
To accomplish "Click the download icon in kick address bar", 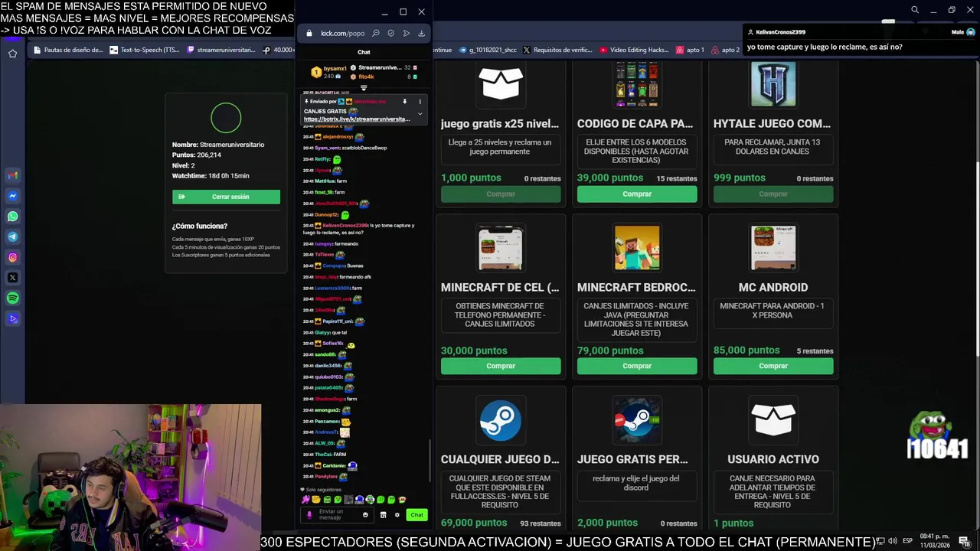I will coord(421,33).
